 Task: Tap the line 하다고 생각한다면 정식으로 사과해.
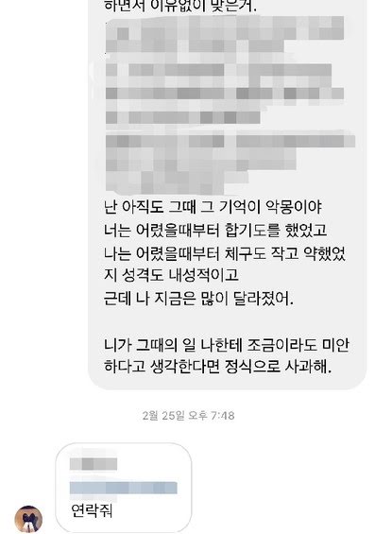pos(217,367)
